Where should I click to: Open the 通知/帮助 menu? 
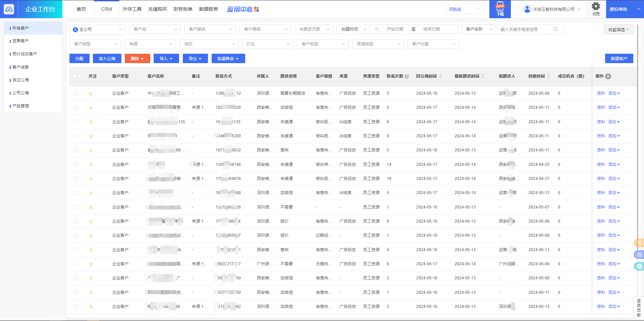tap(625, 9)
